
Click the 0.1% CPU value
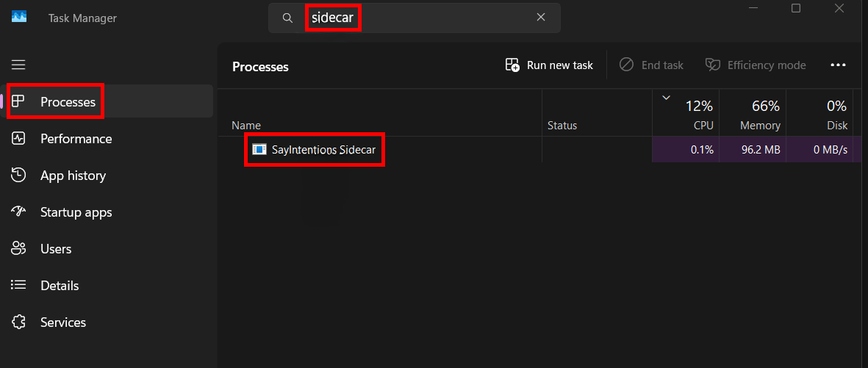click(x=702, y=149)
